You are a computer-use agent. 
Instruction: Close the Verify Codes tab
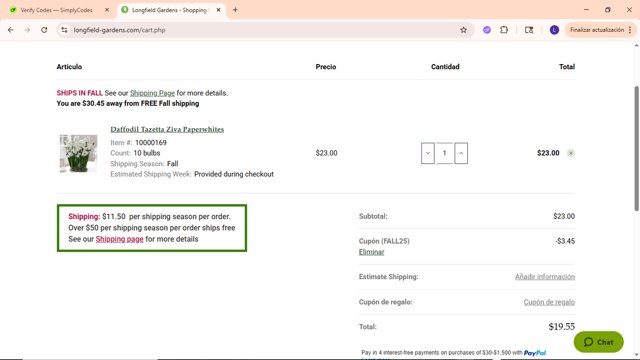[x=107, y=10]
